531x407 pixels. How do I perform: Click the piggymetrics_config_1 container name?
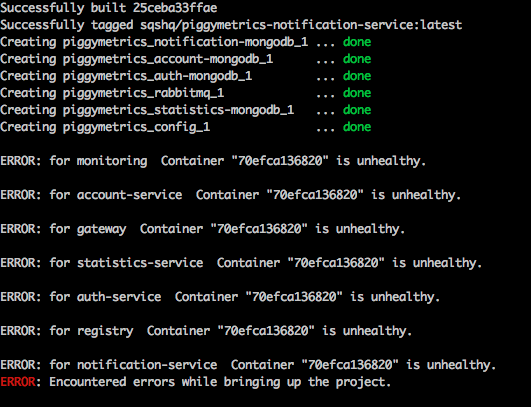[136, 128]
